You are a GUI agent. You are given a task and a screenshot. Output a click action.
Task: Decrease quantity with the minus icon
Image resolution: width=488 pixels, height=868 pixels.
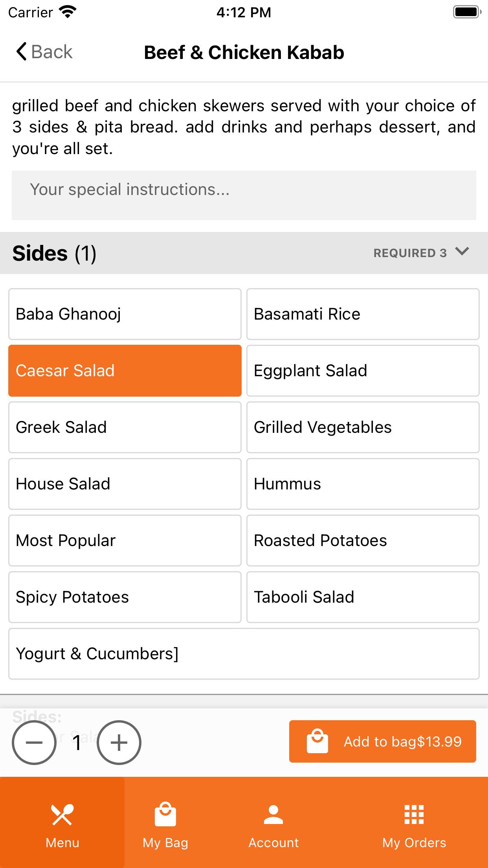(x=34, y=743)
